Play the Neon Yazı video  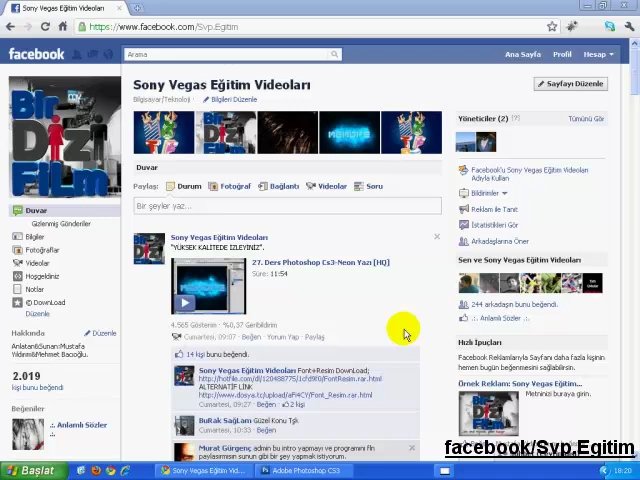click(x=185, y=303)
